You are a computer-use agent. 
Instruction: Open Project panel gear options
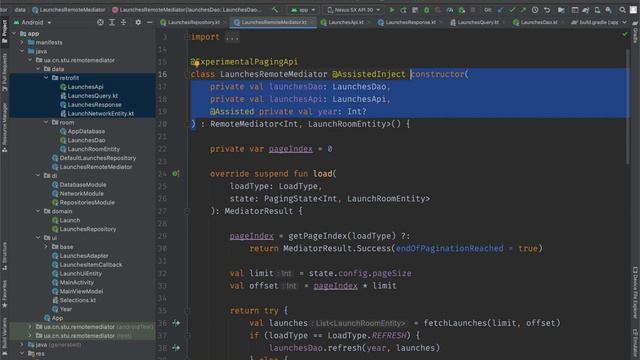pos(138,22)
